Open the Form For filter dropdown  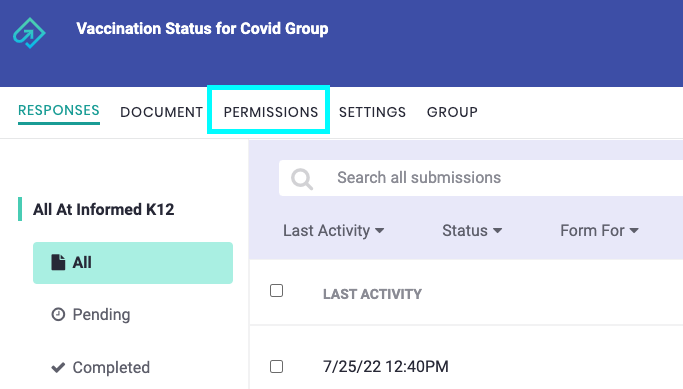tap(599, 230)
